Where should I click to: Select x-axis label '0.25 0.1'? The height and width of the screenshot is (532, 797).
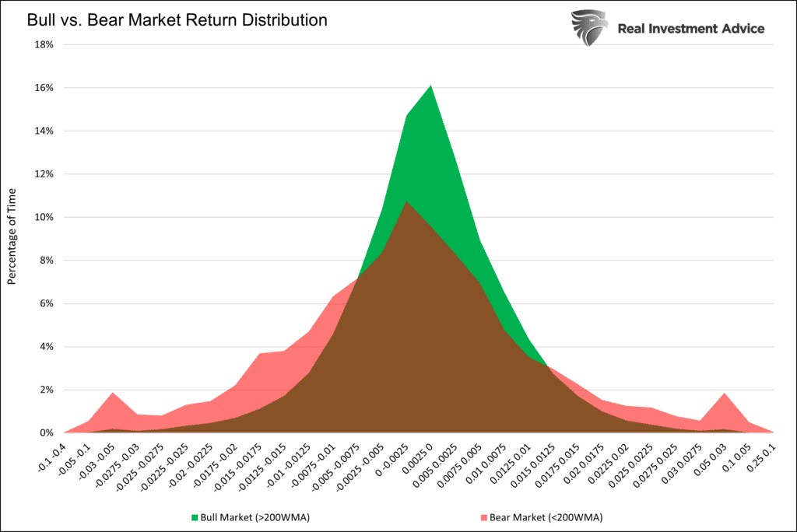click(762, 458)
